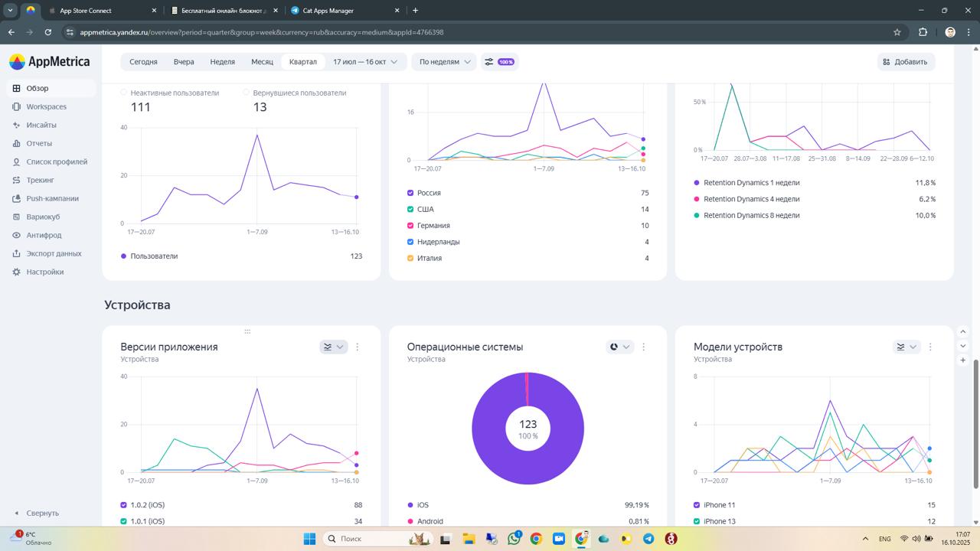Click the 100% accuracy indicator
Viewport: 980px width, 551px height.
506,62
